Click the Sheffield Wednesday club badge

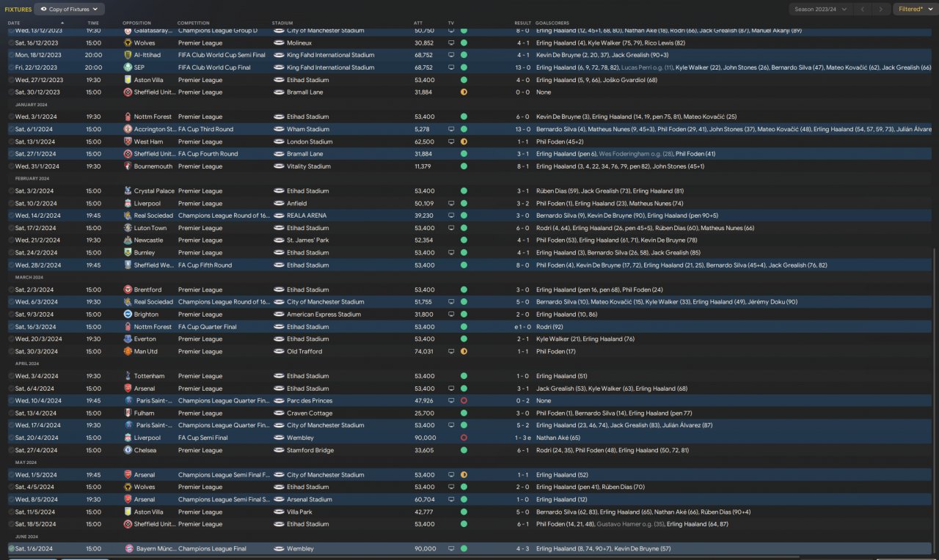(x=128, y=265)
